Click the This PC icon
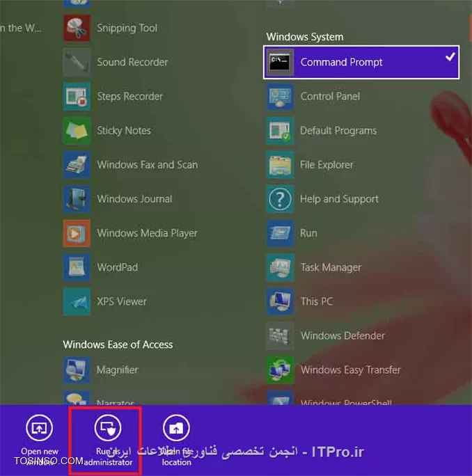The width and height of the screenshot is (472, 476). (280, 302)
